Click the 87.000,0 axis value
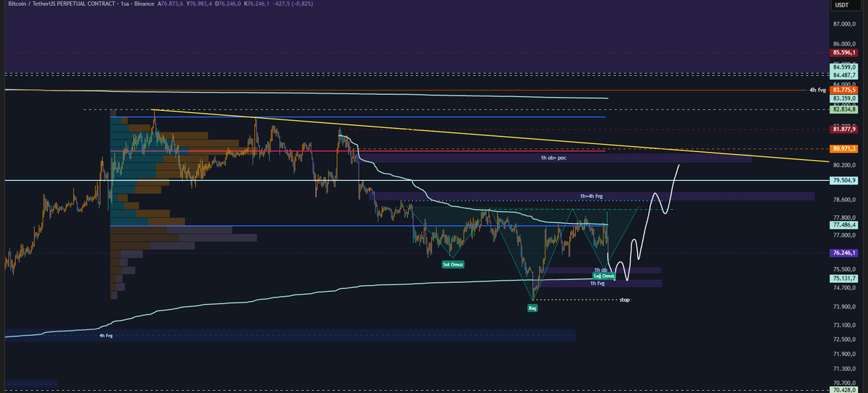This screenshot has width=868, height=393. point(845,25)
